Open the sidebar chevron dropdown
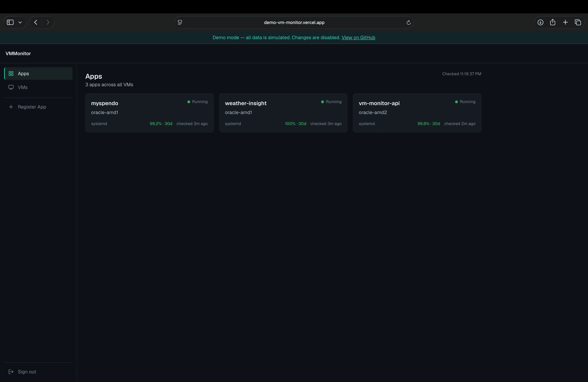The image size is (588, 382). [20, 22]
